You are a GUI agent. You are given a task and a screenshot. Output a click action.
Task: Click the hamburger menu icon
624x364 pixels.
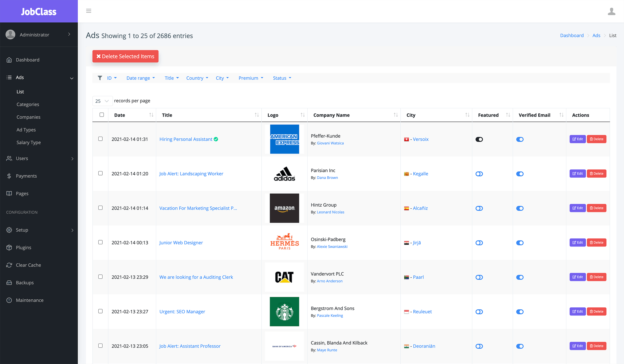click(89, 11)
